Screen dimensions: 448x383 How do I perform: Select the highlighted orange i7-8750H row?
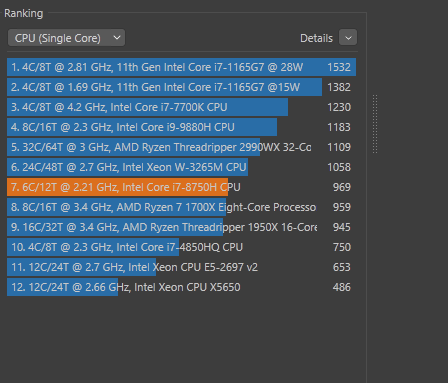point(181,187)
